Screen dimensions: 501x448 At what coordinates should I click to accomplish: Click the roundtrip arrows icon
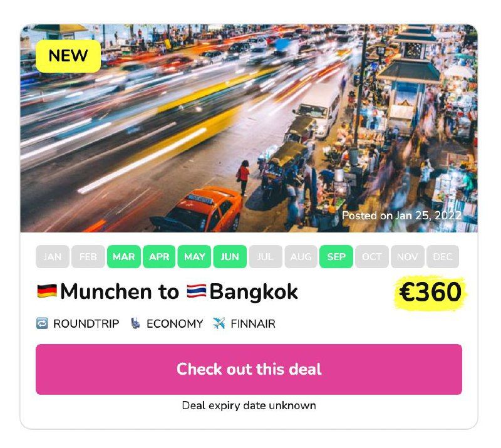[x=42, y=323]
